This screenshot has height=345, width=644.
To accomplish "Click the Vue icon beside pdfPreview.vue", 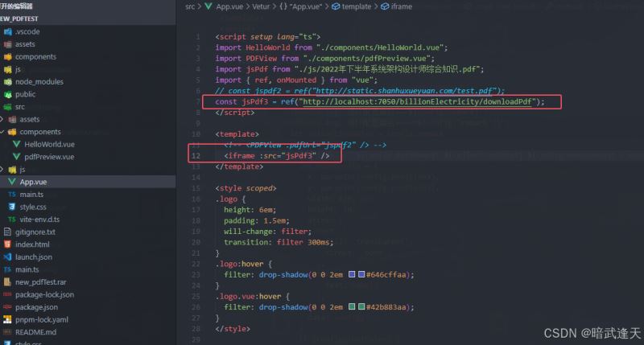I will (16, 157).
